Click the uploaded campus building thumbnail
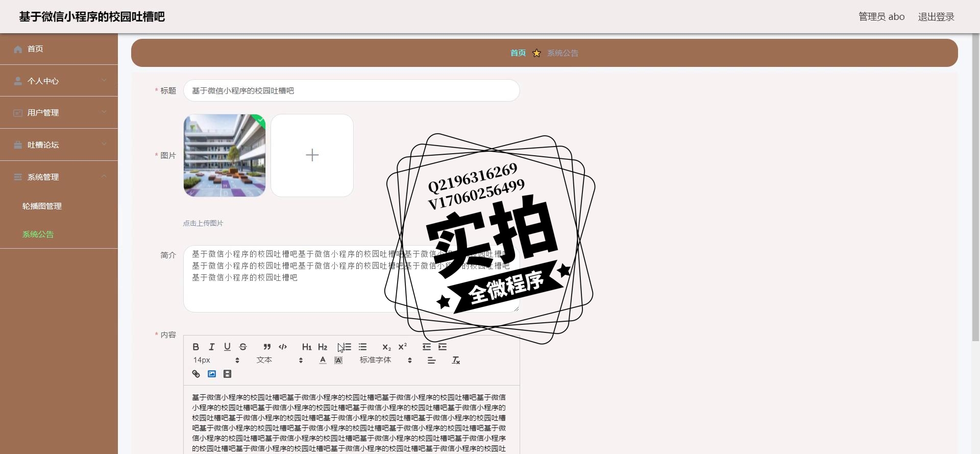This screenshot has height=454, width=980. tap(225, 155)
